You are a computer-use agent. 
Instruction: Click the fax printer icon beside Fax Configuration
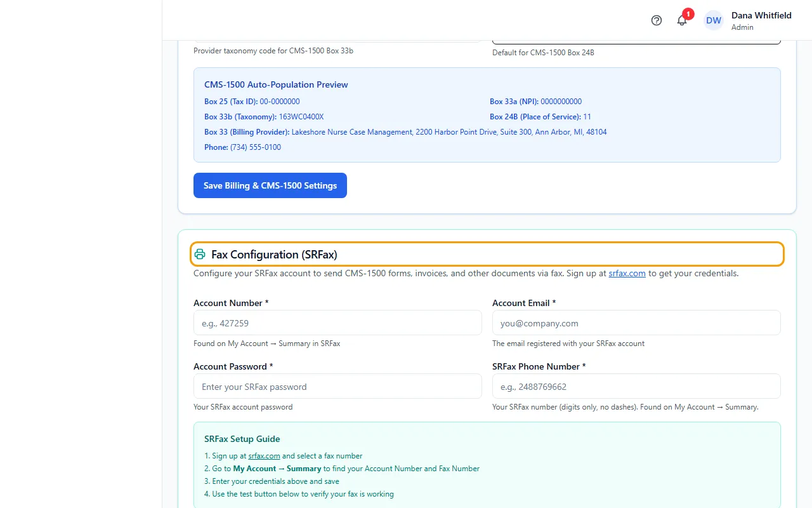200,254
